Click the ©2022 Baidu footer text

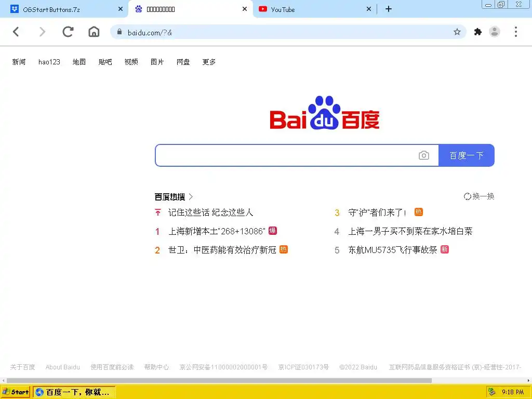tap(358, 367)
